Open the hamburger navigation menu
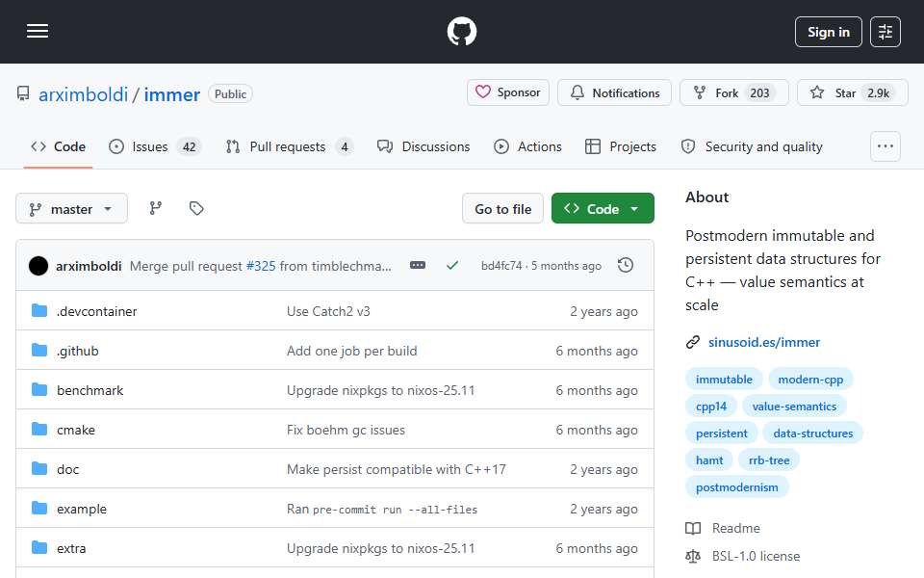The height and width of the screenshot is (578, 924). tap(38, 31)
